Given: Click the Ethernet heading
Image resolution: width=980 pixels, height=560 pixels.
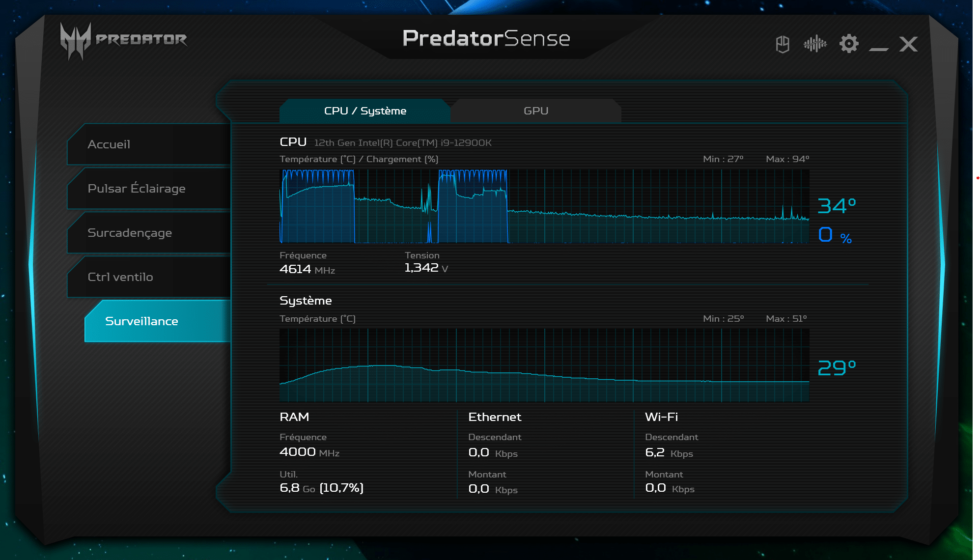Looking at the screenshot, I should 495,417.
